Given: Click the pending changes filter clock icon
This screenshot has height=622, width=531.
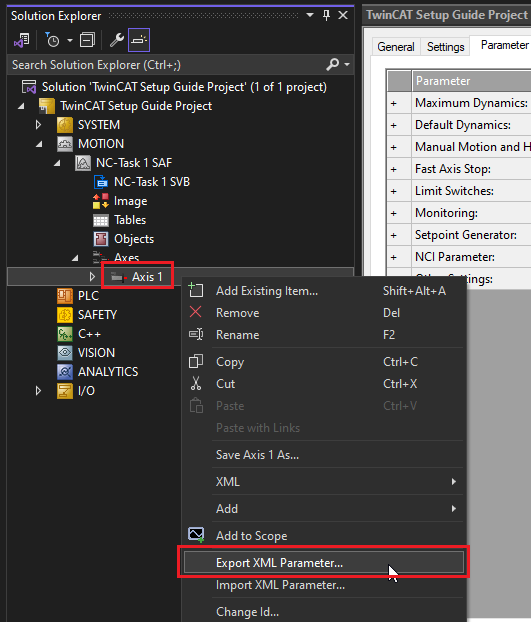Looking at the screenshot, I should pos(52,40).
